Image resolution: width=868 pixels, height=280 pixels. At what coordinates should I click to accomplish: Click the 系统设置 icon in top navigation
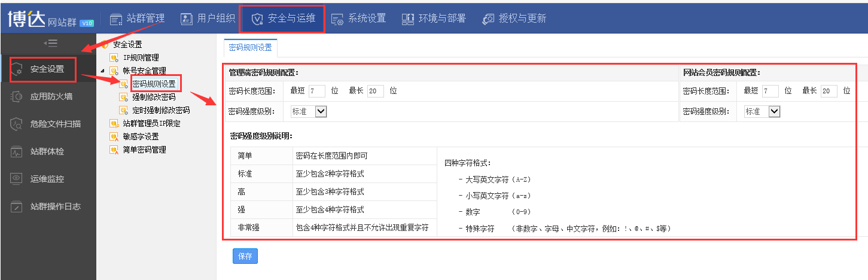click(337, 19)
